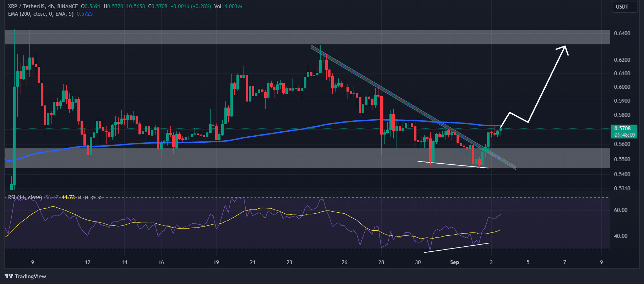Select the EMA (200, close, 0, EMA, 5) legend
This screenshot has width=644, height=284.
coord(41,14)
